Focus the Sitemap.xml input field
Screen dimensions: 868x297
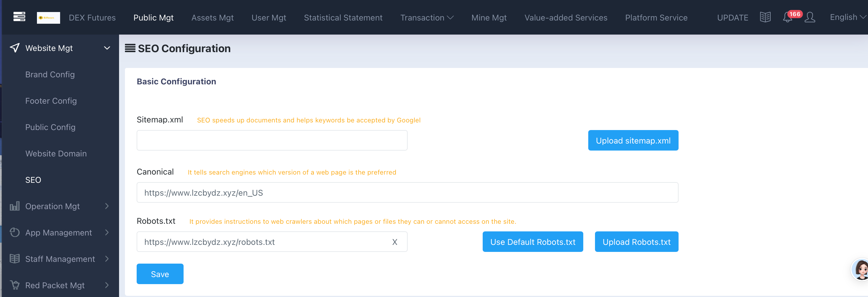pyautogui.click(x=272, y=140)
